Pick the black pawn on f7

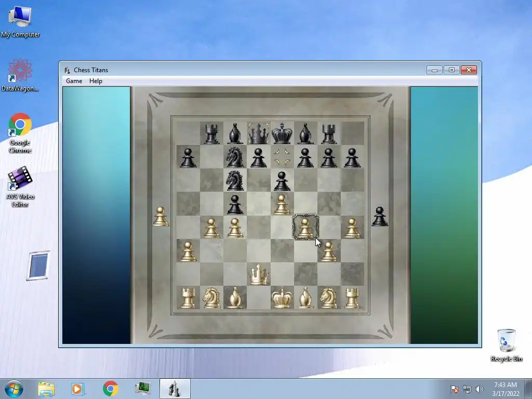(305, 158)
